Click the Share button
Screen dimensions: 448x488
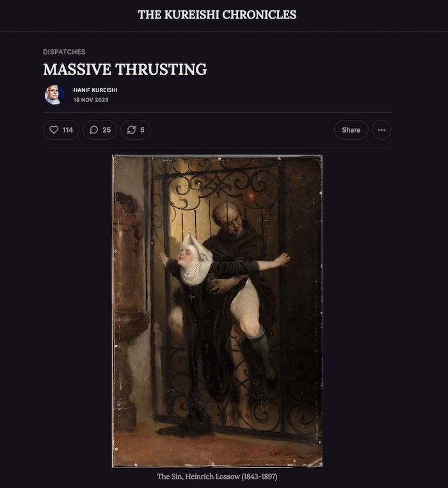tap(351, 130)
